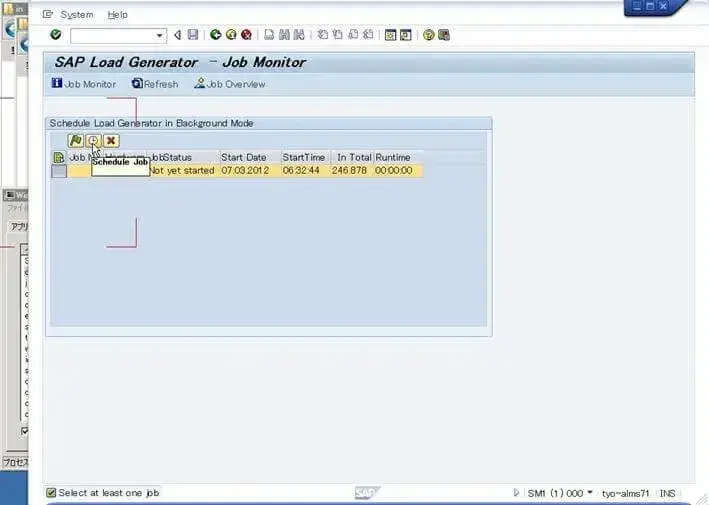Screen dimensions: 709x505
Task: Click the start time cell 06:32:44
Action: [306, 170]
